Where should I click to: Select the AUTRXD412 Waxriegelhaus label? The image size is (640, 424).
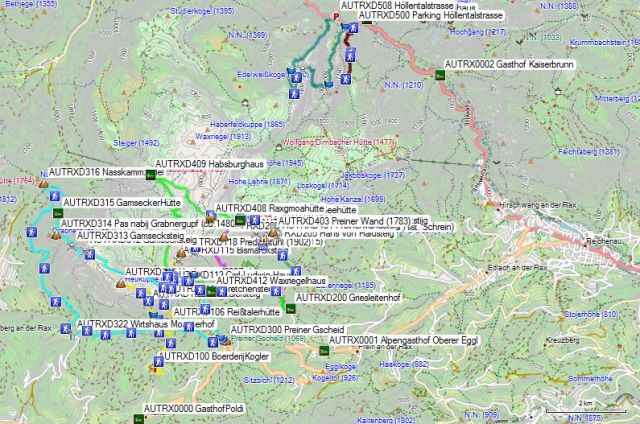(268, 281)
